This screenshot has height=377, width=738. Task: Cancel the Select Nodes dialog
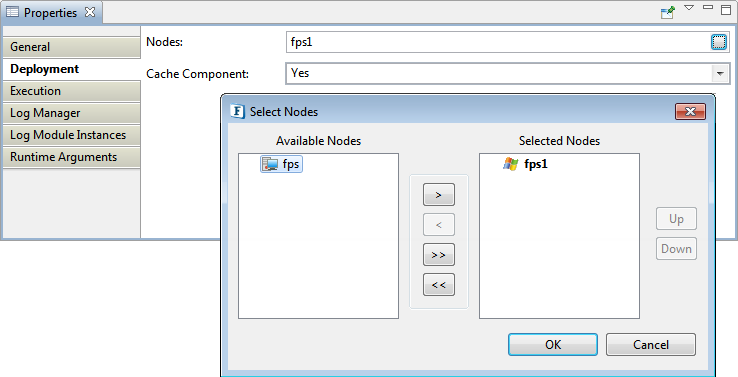(x=651, y=345)
